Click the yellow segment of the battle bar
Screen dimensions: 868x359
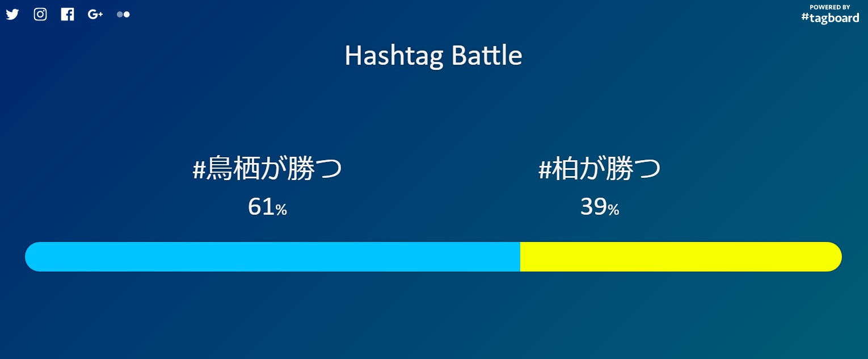681,257
